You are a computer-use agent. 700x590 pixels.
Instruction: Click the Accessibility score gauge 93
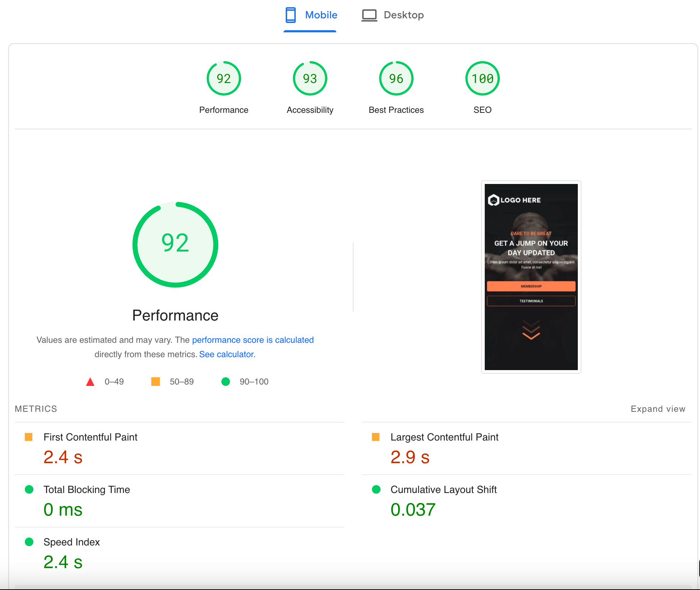click(310, 78)
